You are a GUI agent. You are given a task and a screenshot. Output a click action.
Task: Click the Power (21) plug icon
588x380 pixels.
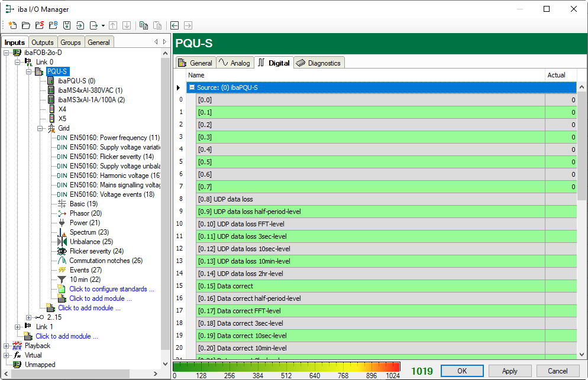62,223
